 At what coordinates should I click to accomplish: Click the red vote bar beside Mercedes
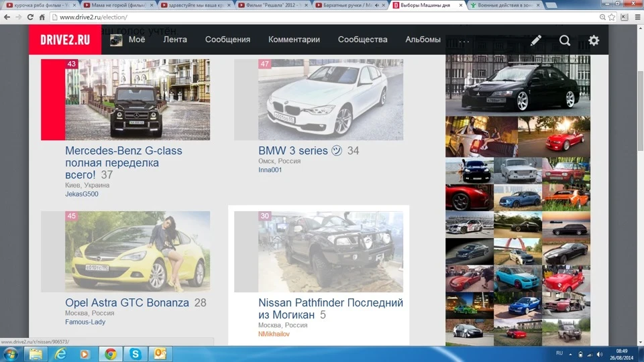click(x=53, y=100)
